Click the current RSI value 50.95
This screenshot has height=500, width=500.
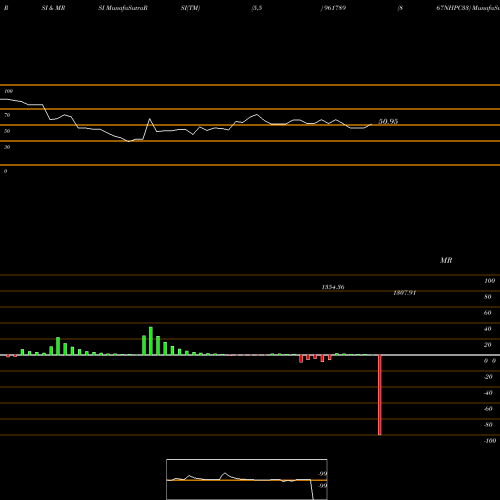388,122
